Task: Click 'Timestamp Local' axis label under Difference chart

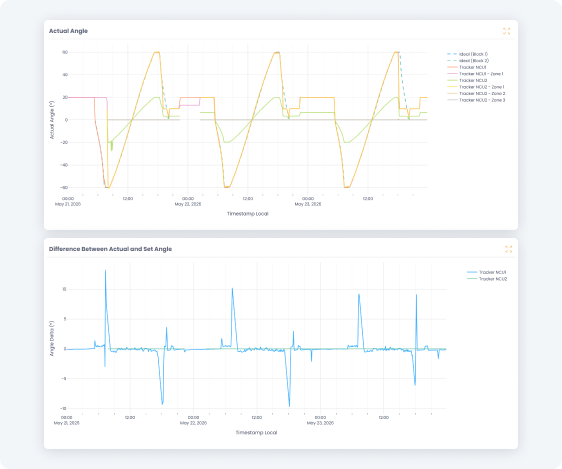Action: pyautogui.click(x=256, y=433)
